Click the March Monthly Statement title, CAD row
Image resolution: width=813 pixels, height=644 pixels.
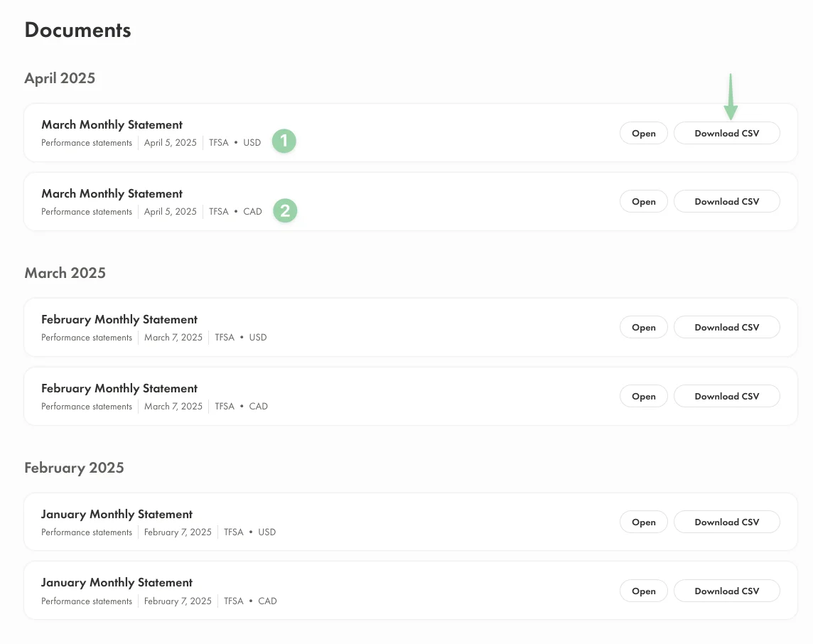[x=112, y=194]
